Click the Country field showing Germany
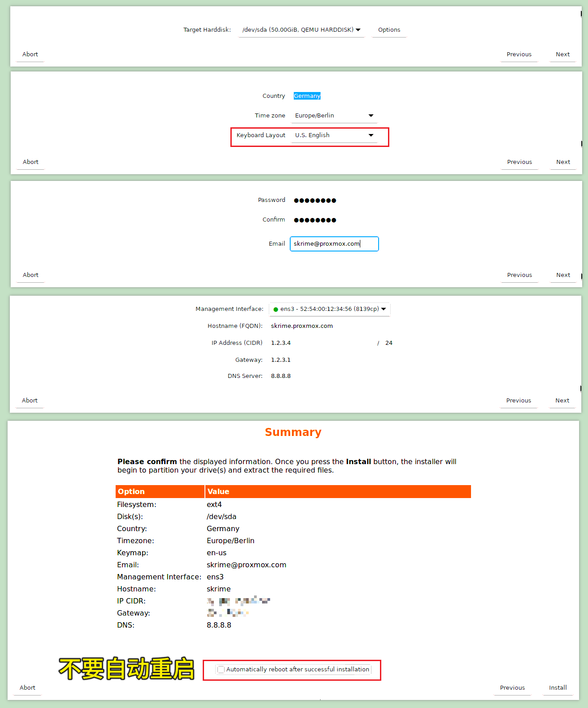588x708 pixels. tap(307, 96)
